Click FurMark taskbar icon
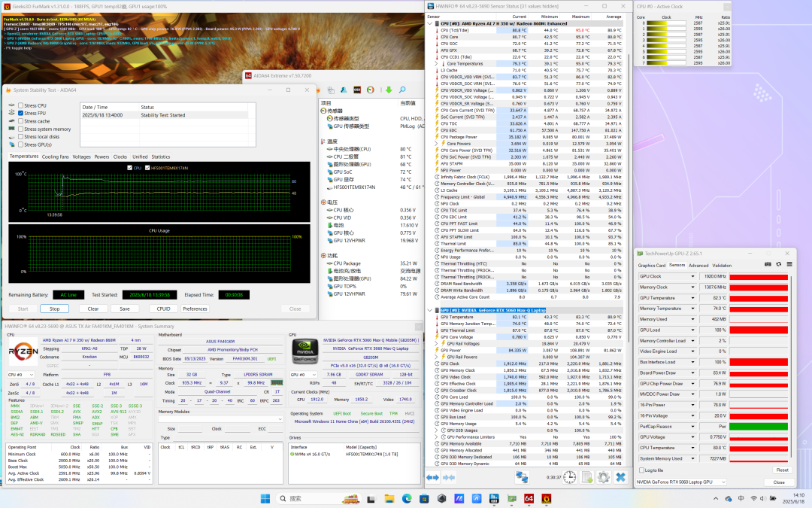The height and width of the screenshot is (508, 812). [547, 499]
